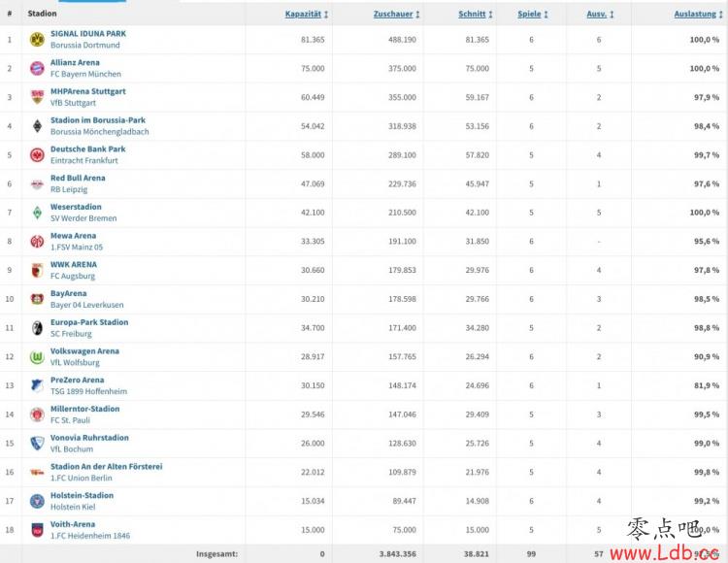The image size is (728, 563).
Task: Click the RB Leipzig logo
Action: click(37, 183)
